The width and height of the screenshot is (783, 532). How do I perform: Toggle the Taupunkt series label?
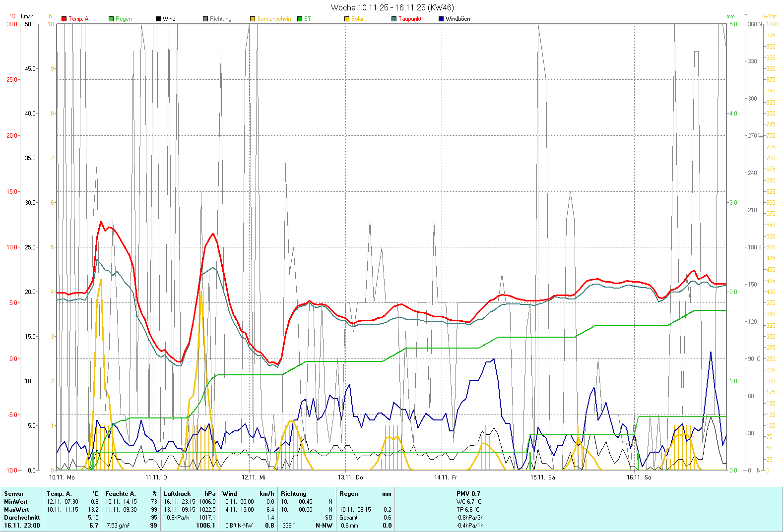(410, 19)
